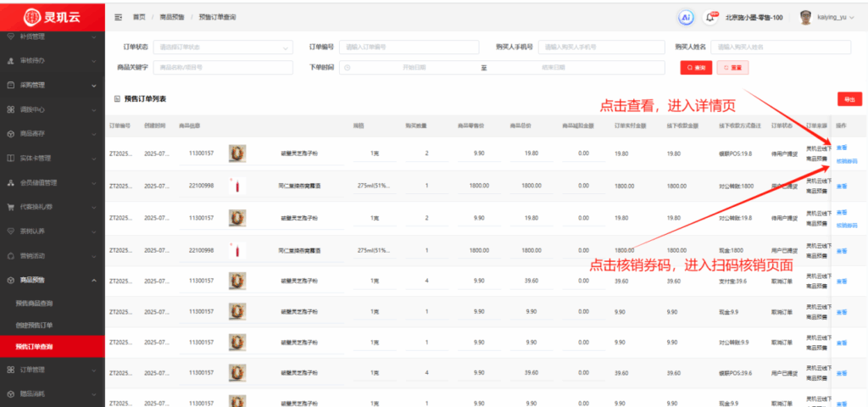Click the sidebar collapse hamburger icon
The height and width of the screenshot is (407, 868).
[118, 17]
